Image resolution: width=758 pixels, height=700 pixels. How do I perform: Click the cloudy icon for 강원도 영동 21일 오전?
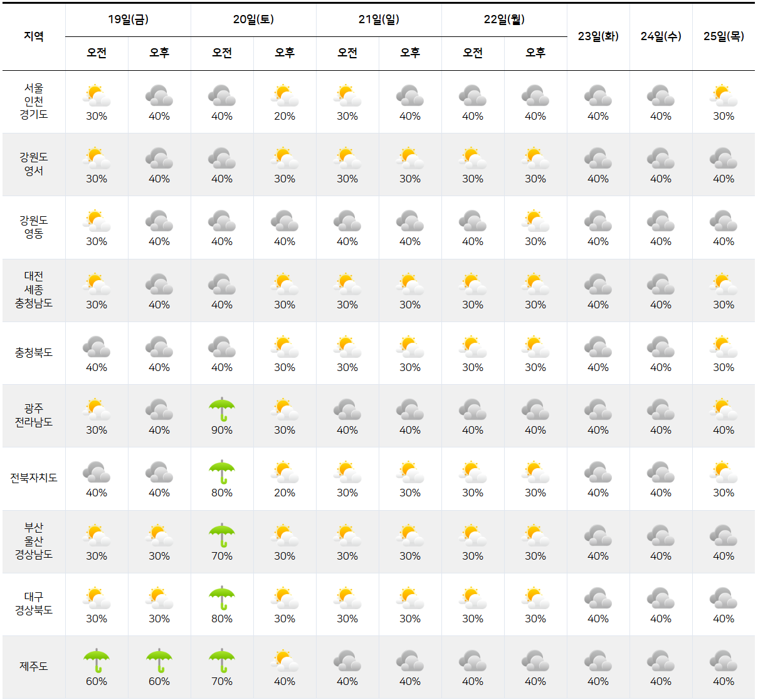click(x=347, y=221)
